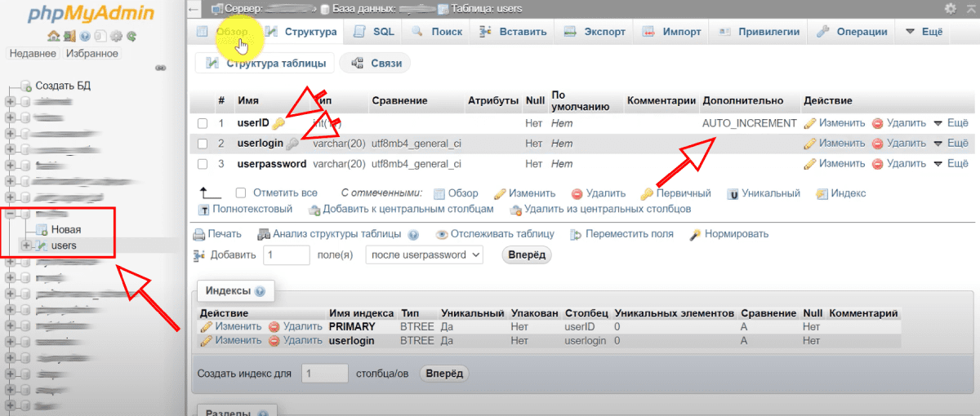
Task: Collapse the navigation panel arrow at top
Action: (193, 9)
